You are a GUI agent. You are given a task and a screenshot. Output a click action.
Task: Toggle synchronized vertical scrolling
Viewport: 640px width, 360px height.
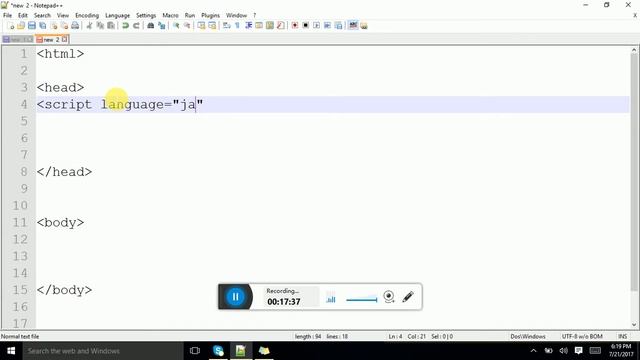[201, 25]
